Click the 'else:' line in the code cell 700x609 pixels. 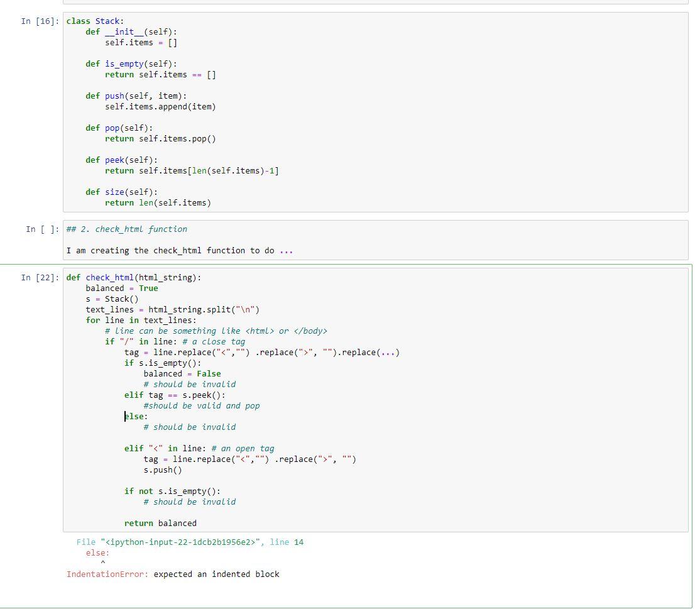[x=136, y=417]
